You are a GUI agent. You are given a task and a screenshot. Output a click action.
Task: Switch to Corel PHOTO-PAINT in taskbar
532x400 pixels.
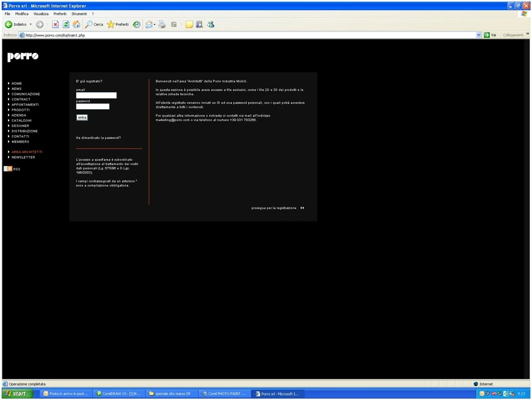pos(224,394)
